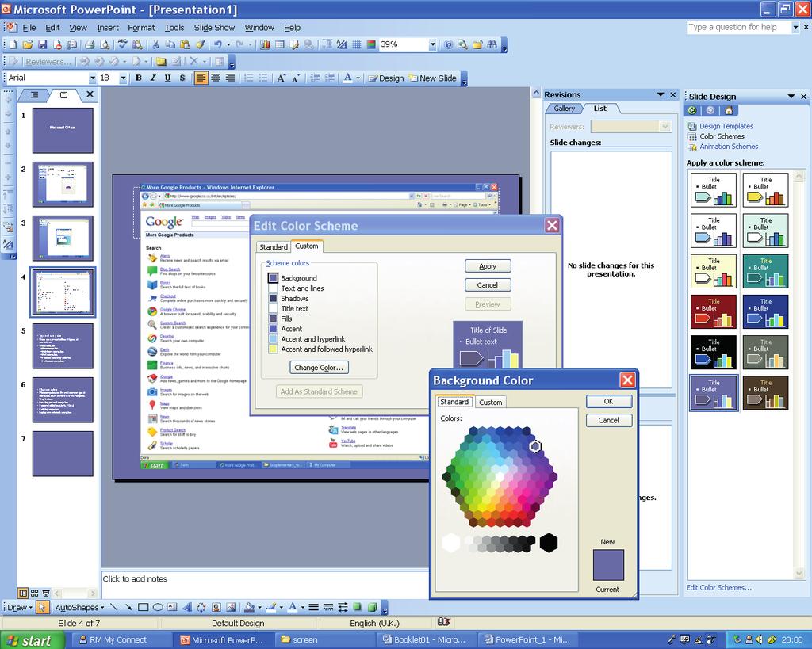Toggle the Show/Hide Grid icon
Screen dimensions: 812x649
356,45
